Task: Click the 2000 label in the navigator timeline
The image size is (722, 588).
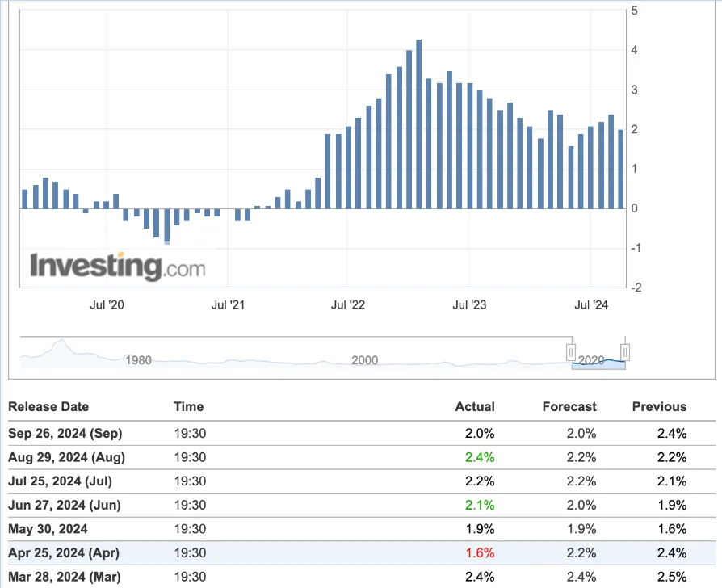Action: [365, 360]
